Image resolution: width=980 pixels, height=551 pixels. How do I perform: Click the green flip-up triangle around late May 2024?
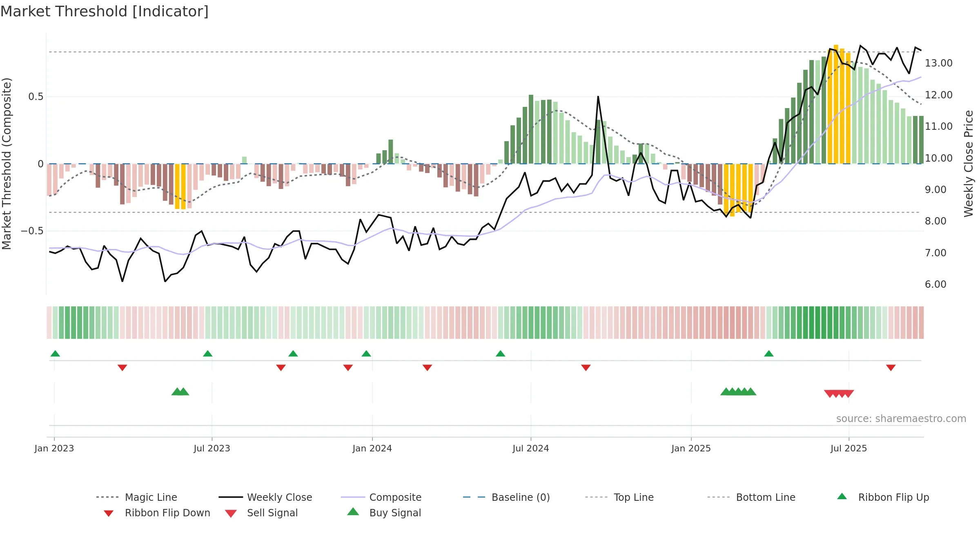[x=500, y=353]
